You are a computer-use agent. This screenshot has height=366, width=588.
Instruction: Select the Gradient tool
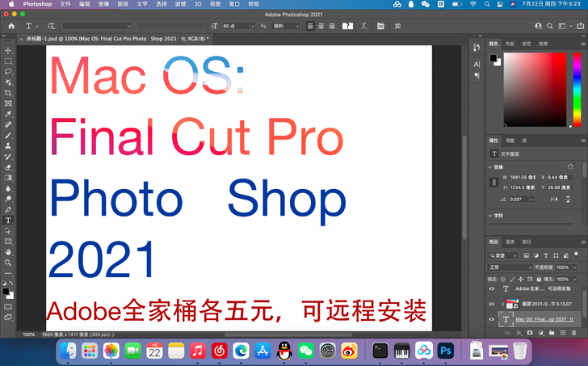(8, 178)
